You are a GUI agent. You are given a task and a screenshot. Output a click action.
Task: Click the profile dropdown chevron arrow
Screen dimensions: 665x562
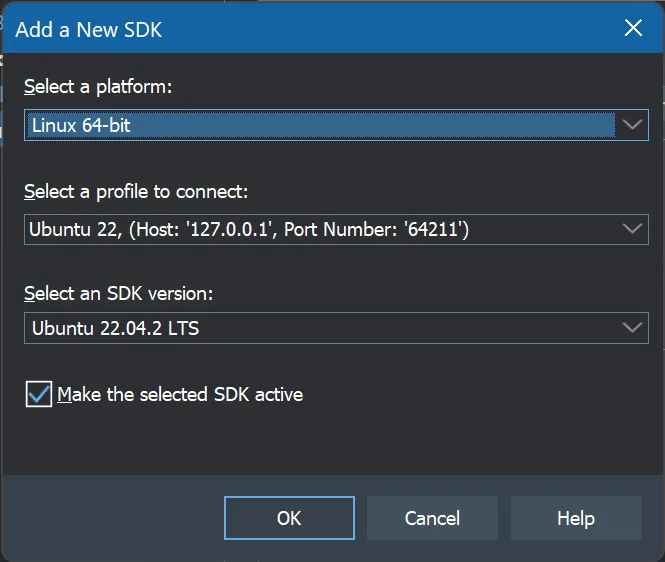pos(632,229)
